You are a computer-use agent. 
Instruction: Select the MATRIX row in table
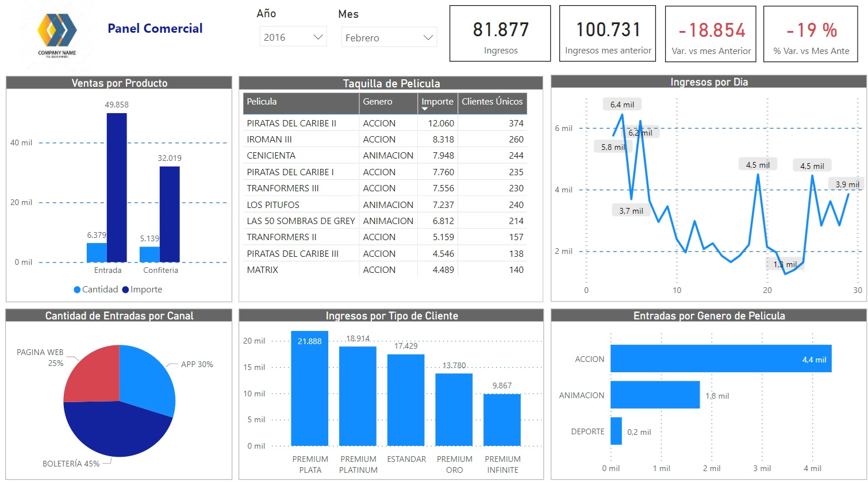click(263, 269)
